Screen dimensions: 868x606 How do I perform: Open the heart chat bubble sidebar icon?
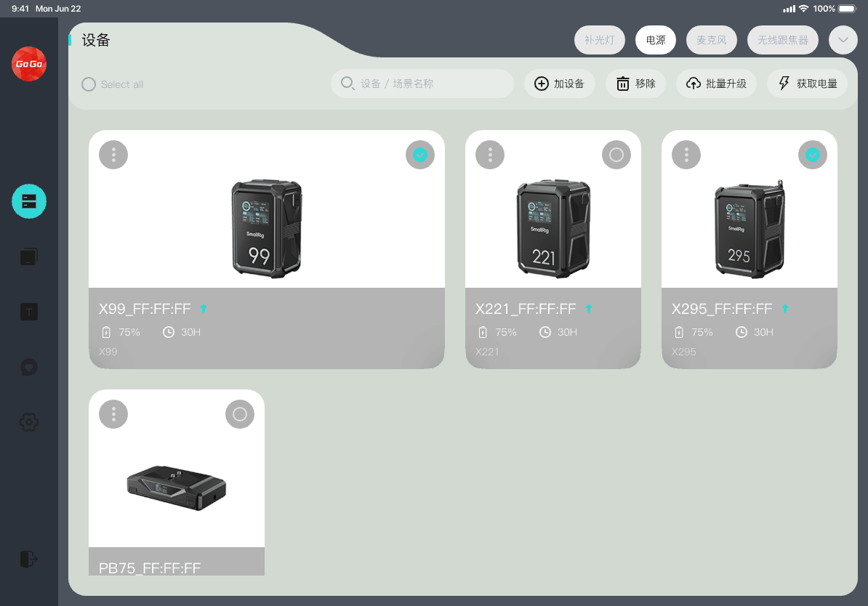tap(29, 367)
